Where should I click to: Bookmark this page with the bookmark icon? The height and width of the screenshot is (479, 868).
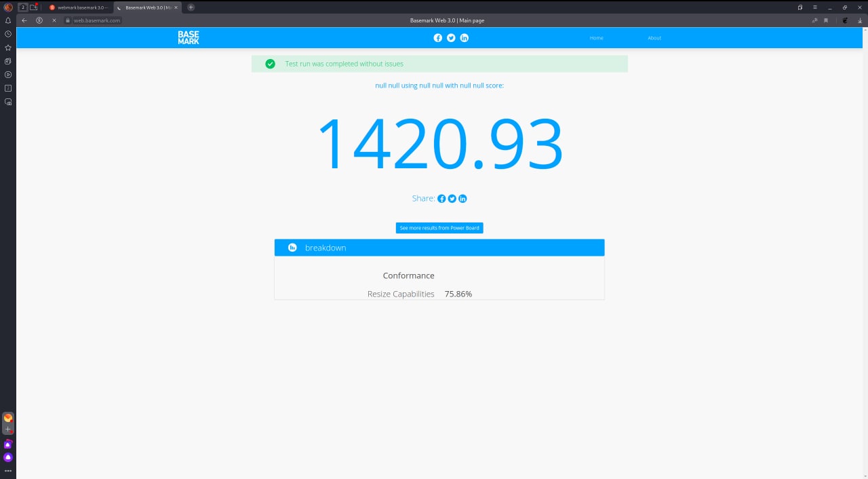tap(826, 20)
